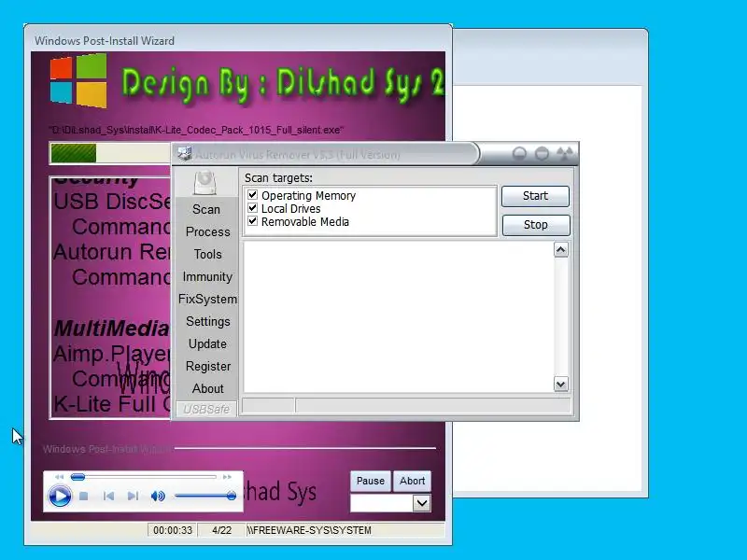This screenshot has width=747, height=560.
Task: Click the \\FREEWARE-SYS\SYSTEM status text
Action: pos(309,530)
